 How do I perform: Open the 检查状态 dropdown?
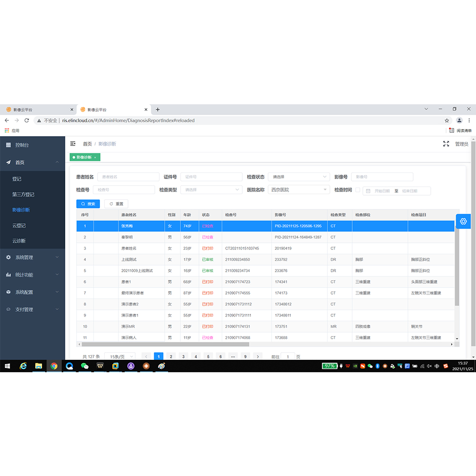tap(298, 177)
